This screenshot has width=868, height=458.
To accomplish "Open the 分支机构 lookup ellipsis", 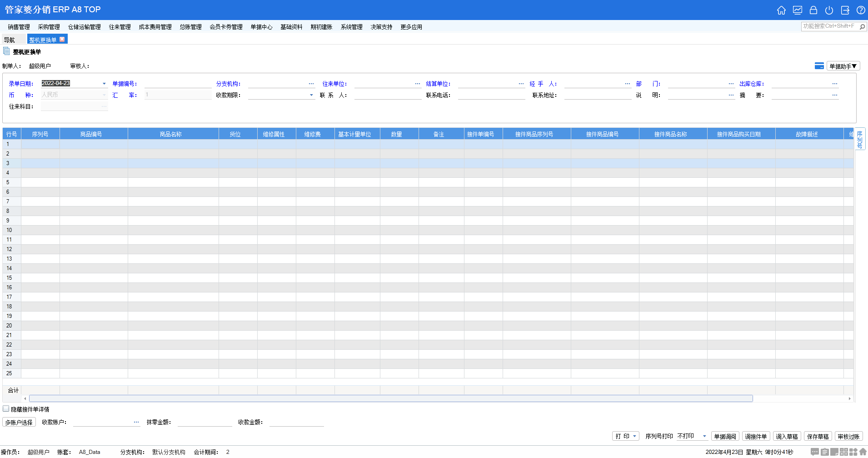I will [x=311, y=84].
